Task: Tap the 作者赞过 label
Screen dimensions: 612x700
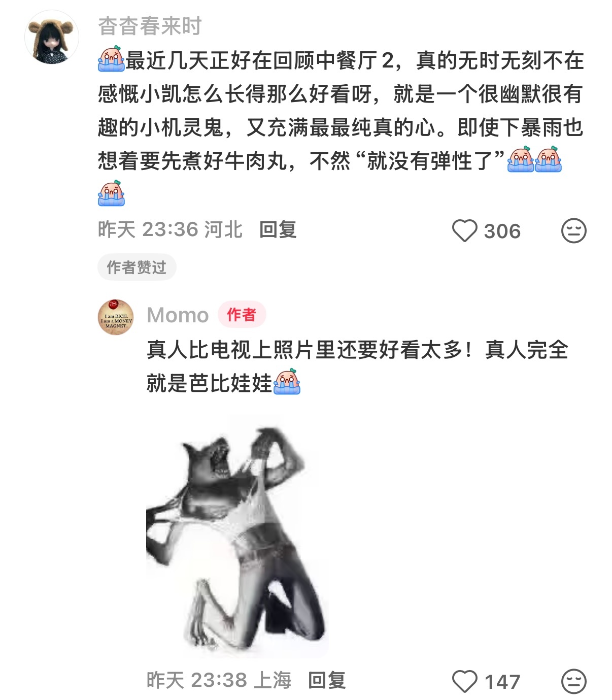Action: [x=137, y=267]
